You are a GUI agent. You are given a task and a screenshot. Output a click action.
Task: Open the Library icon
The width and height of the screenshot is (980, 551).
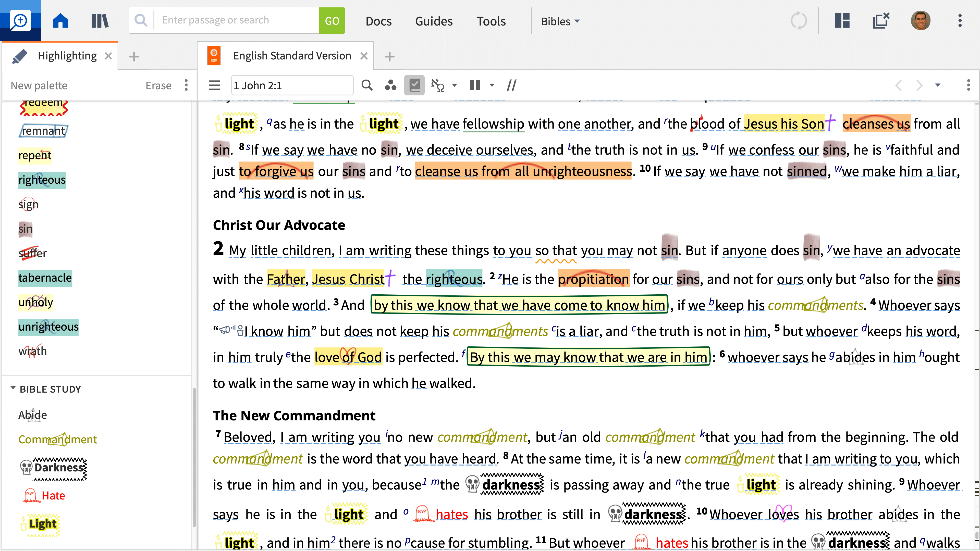tap(100, 20)
